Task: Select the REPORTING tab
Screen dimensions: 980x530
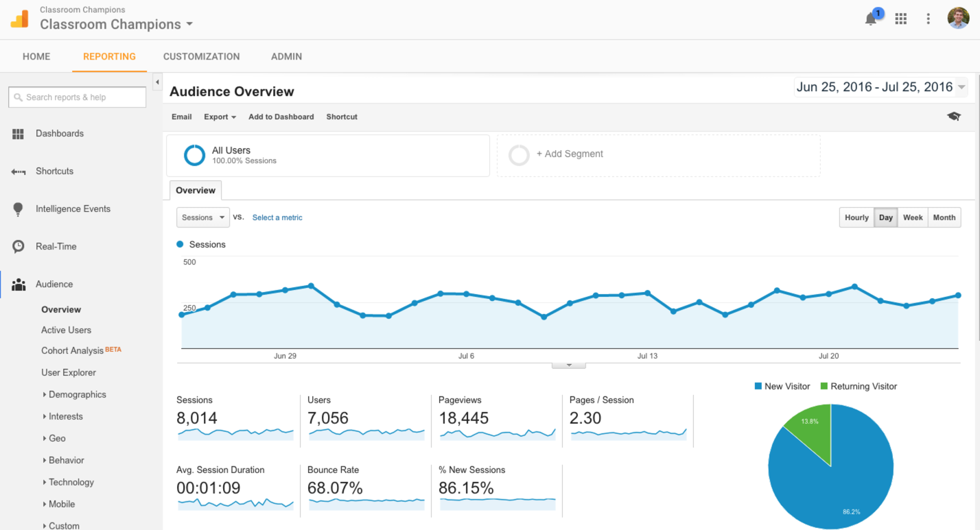Action: click(109, 56)
